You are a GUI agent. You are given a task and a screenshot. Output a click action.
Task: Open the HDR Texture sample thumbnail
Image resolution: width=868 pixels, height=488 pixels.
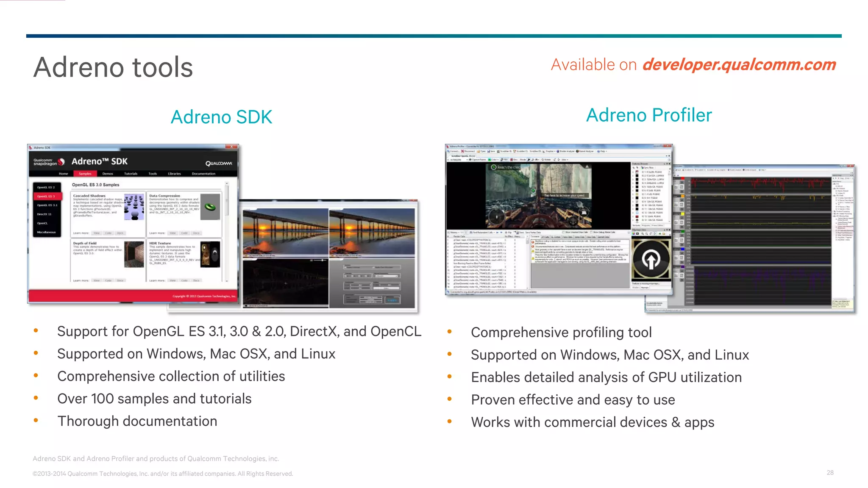[x=210, y=254]
